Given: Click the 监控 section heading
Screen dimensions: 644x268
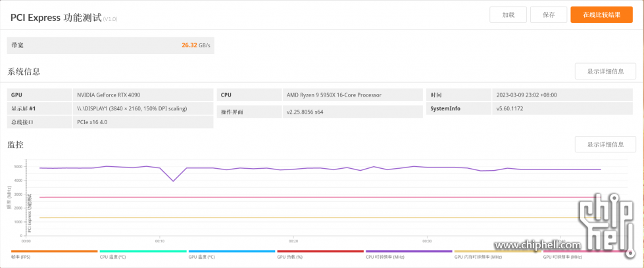Looking at the screenshot, I should pyautogui.click(x=16, y=145).
